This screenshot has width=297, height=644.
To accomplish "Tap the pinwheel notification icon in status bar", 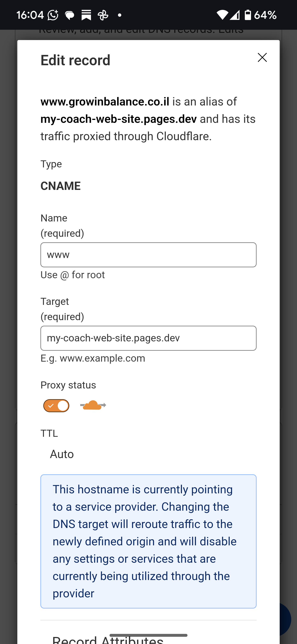I will [x=103, y=15].
